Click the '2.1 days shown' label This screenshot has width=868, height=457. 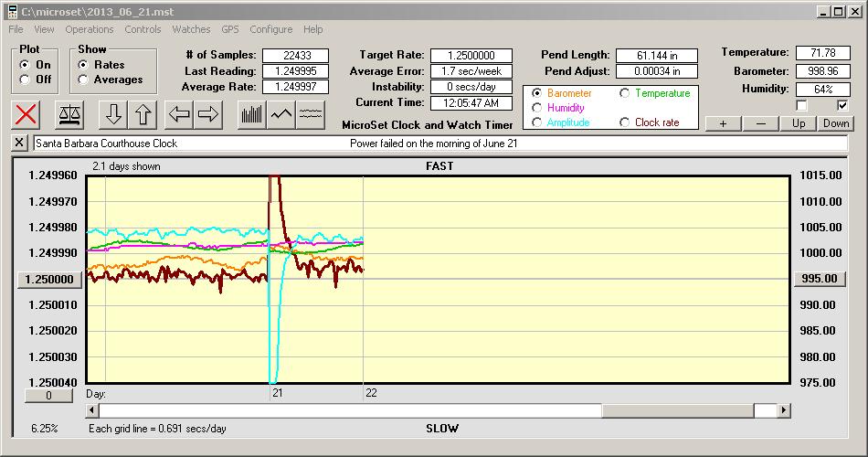[x=126, y=166]
